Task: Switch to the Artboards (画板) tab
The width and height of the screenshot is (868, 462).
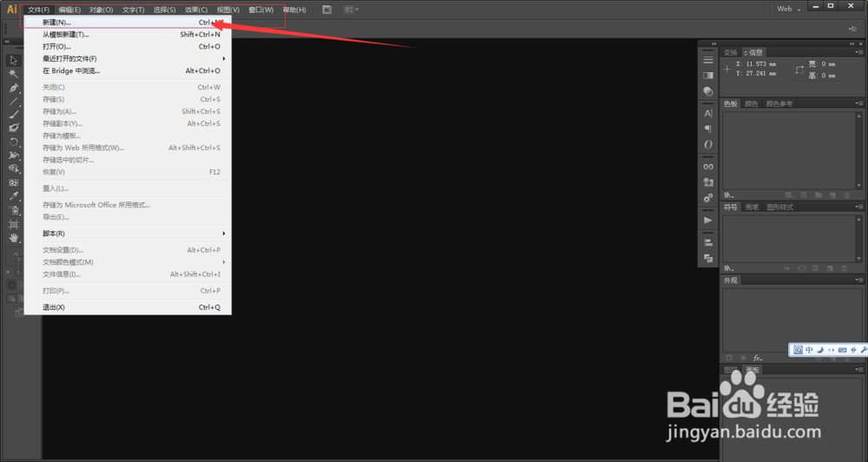Action: (x=753, y=370)
